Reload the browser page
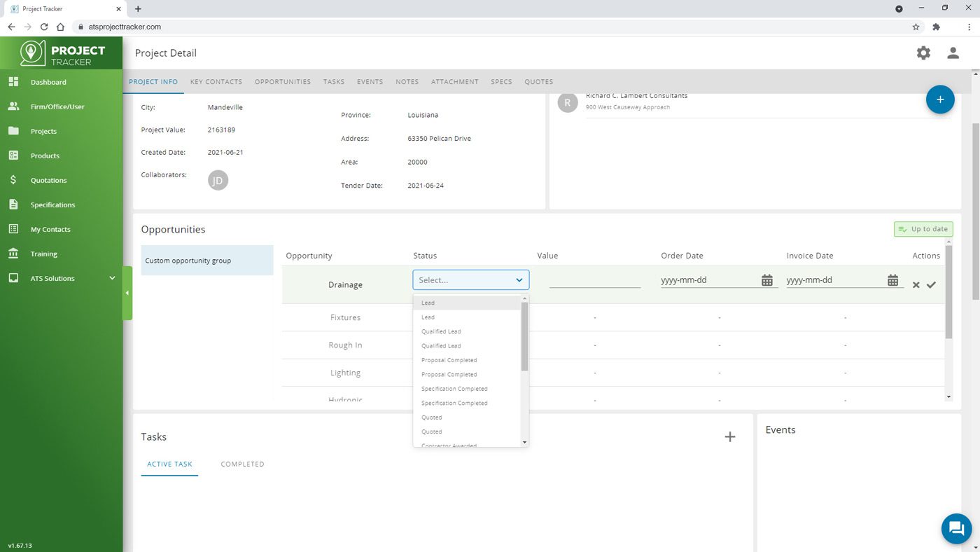 click(x=44, y=27)
